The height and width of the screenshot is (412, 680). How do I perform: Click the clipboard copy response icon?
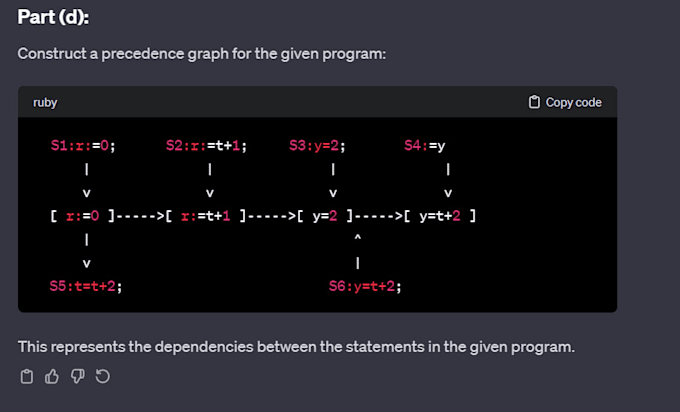[26, 376]
